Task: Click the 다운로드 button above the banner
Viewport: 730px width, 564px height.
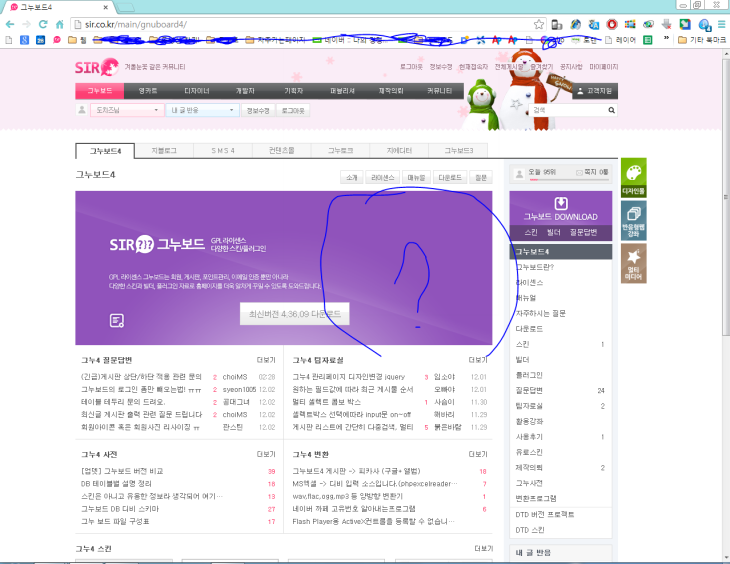Action: tap(450, 177)
